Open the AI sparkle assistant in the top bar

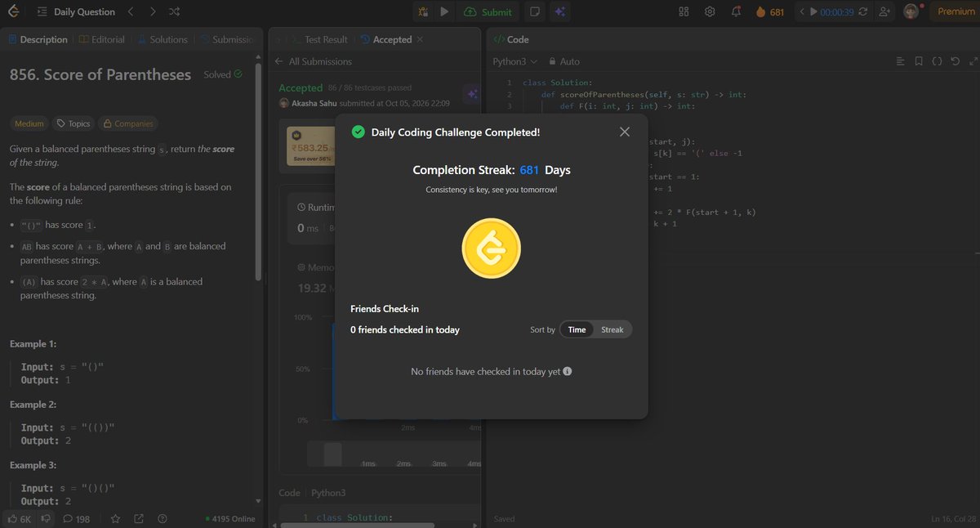[559, 12]
